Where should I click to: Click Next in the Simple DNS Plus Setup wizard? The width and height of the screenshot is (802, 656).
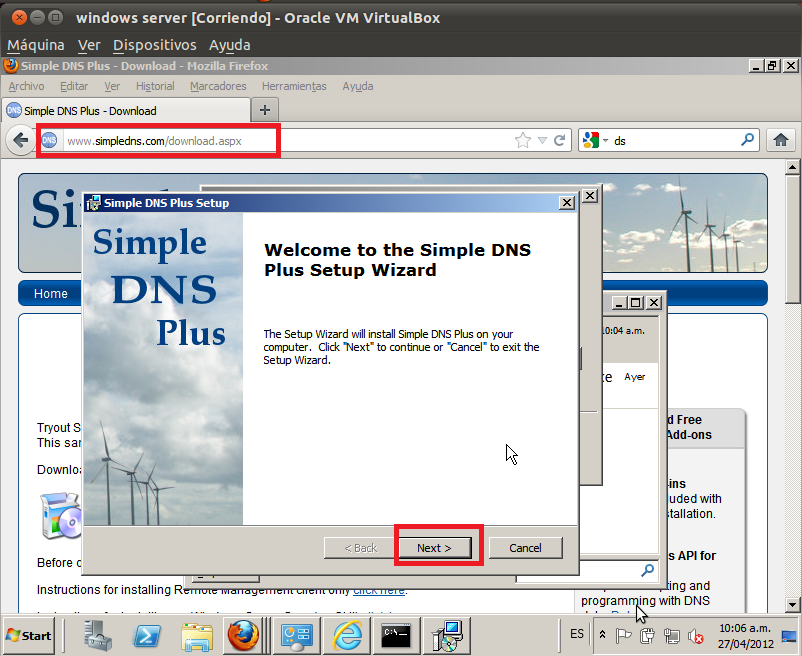coord(437,548)
